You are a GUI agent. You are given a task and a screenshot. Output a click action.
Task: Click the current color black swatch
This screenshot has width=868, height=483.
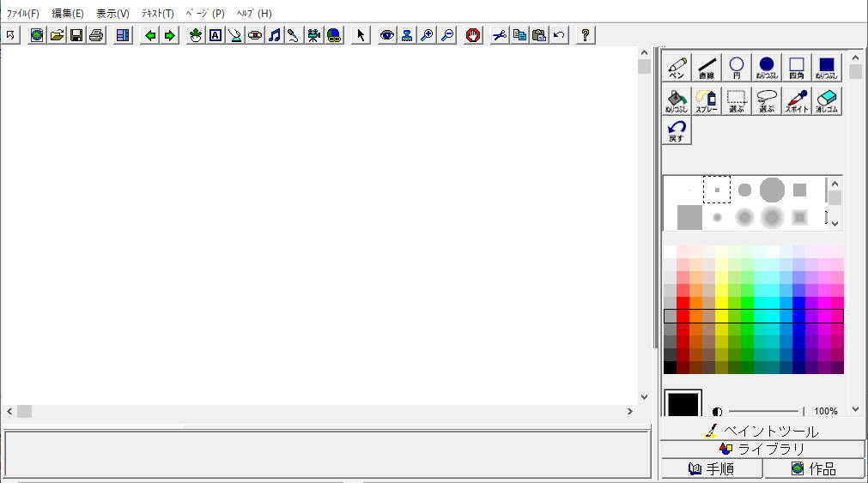point(683,404)
